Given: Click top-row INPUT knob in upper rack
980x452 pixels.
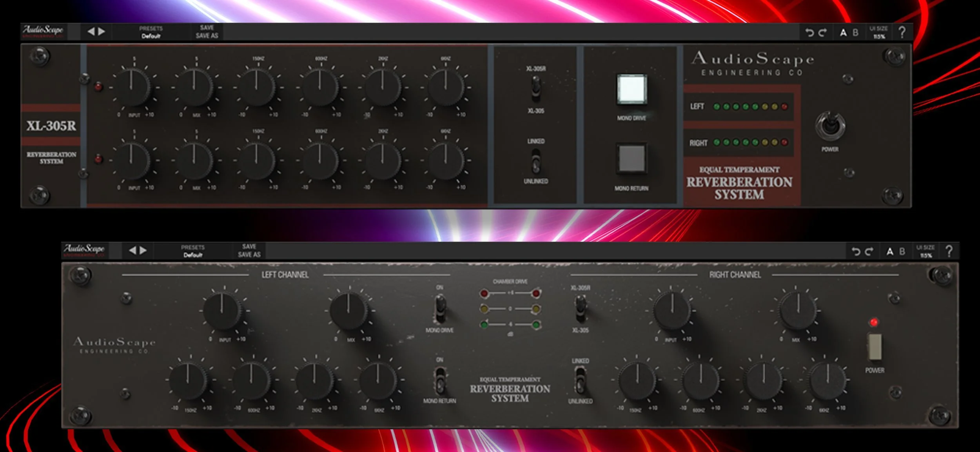Looking at the screenshot, I should tap(132, 87).
